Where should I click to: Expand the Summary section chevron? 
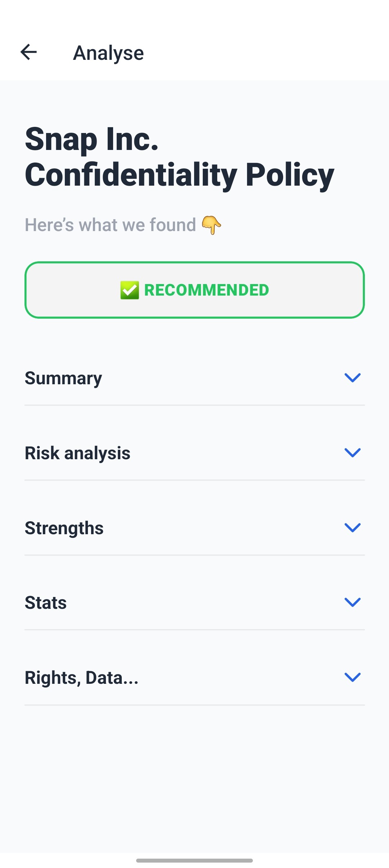click(352, 378)
